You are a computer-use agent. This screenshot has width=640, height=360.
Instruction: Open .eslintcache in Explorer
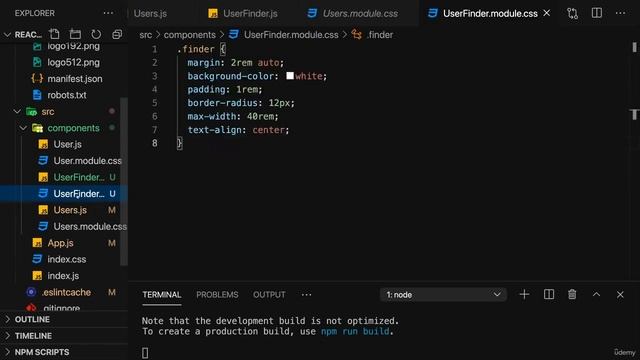67,292
